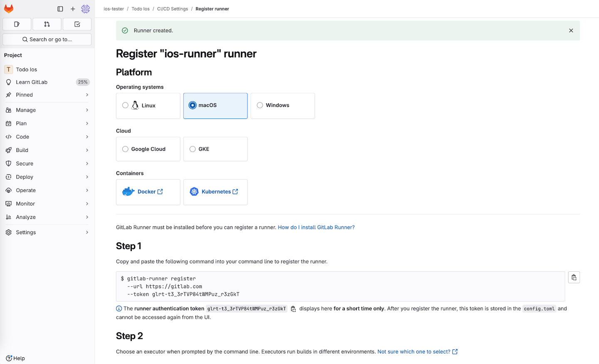Click the Secure shield icon
This screenshot has width=599, height=364.
point(8,163)
